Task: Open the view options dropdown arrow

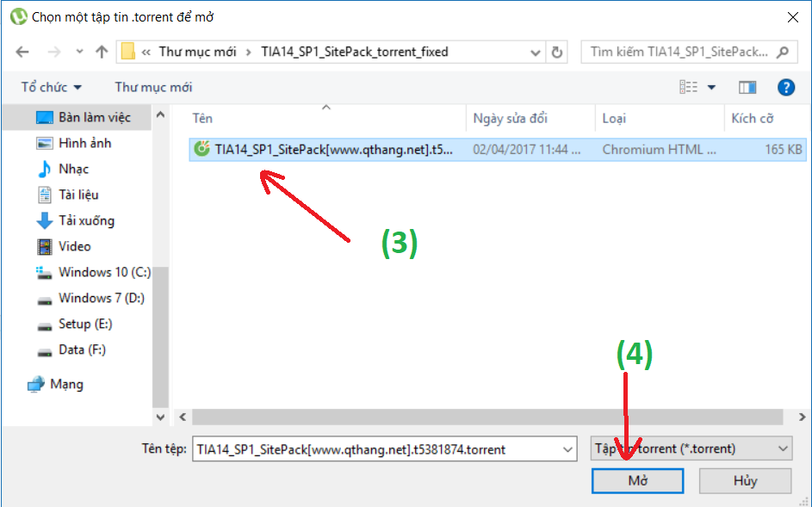Action: point(711,87)
